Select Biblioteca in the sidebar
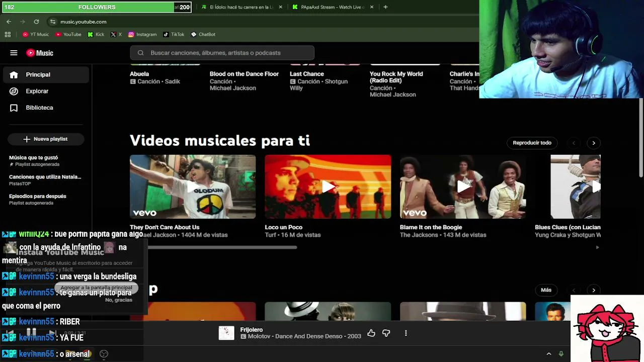This screenshot has width=644, height=362. pos(46,108)
